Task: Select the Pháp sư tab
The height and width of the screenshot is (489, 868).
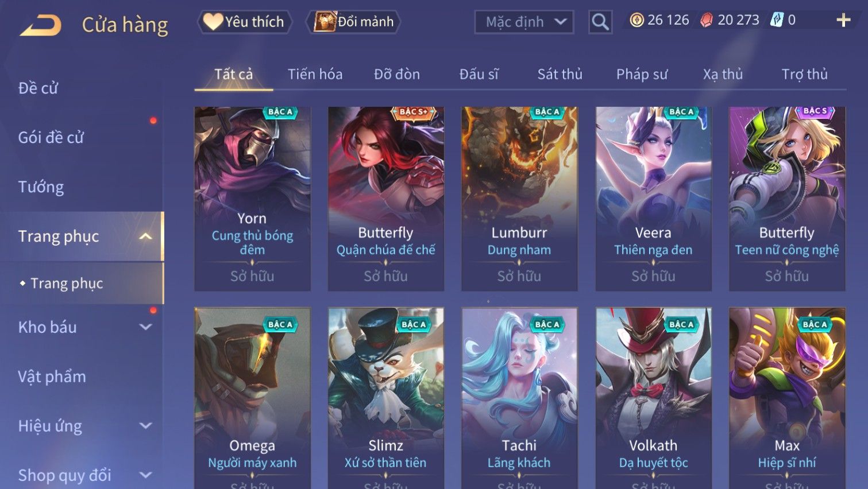Action: coord(642,74)
